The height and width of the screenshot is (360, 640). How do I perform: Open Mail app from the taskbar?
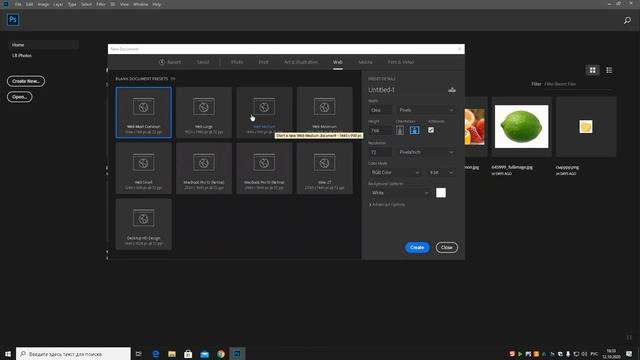[204, 354]
